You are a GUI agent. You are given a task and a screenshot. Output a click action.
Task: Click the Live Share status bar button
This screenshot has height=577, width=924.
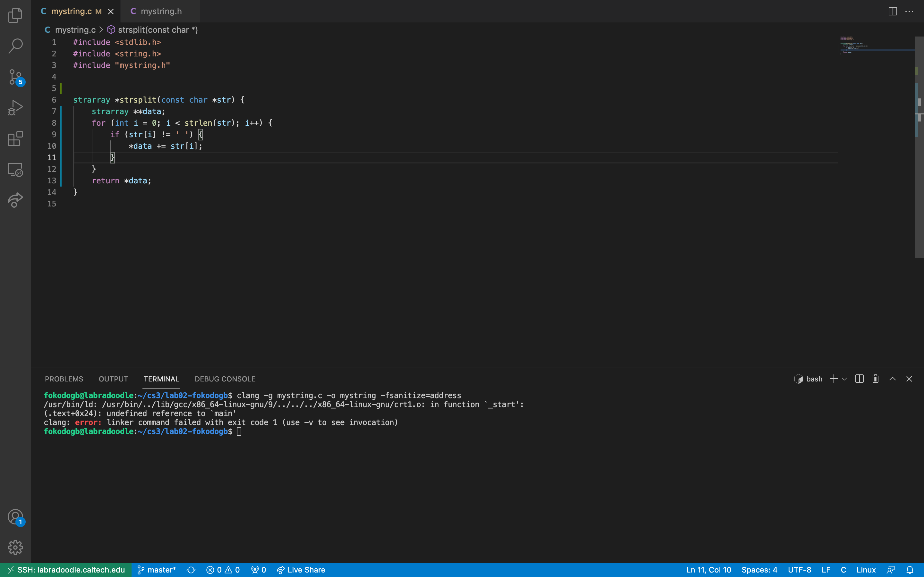point(301,570)
